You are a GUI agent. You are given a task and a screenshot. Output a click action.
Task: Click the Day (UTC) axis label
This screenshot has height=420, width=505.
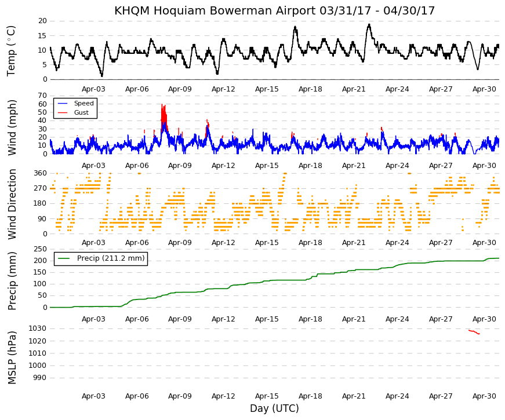(274, 408)
